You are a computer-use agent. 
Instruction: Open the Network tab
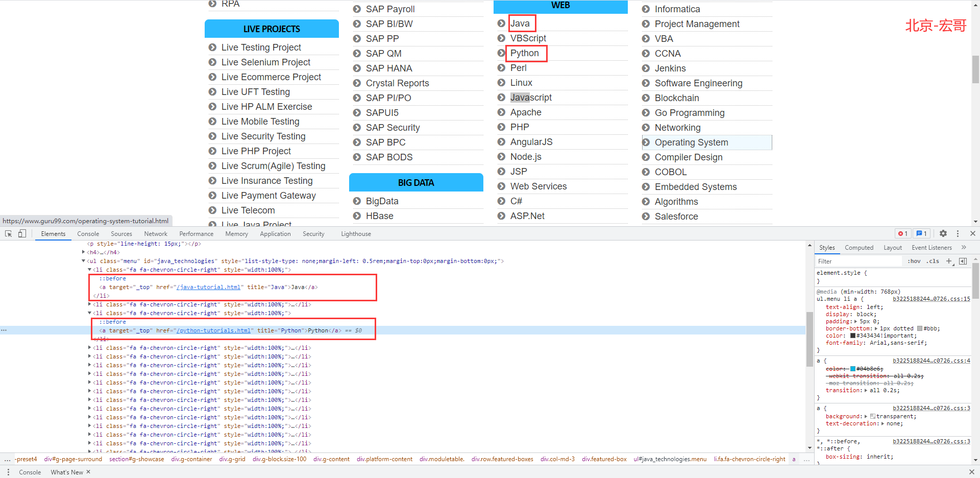156,234
